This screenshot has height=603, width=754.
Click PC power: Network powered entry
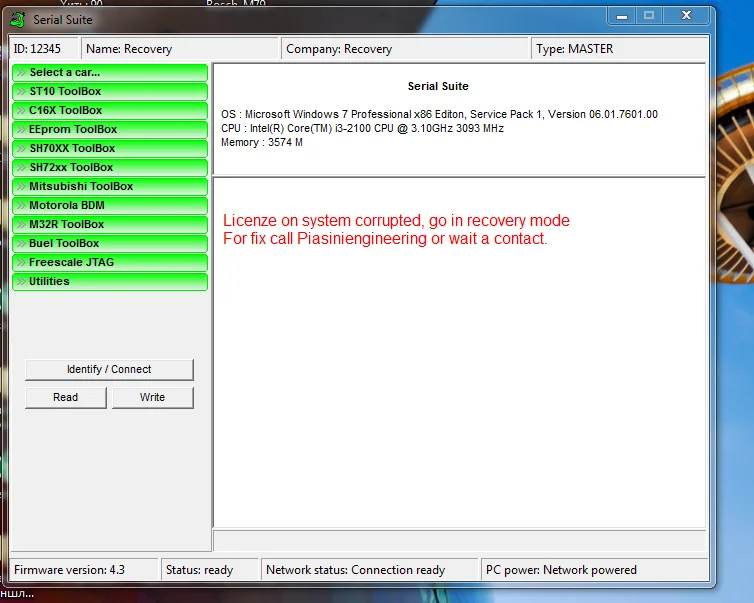coord(595,570)
